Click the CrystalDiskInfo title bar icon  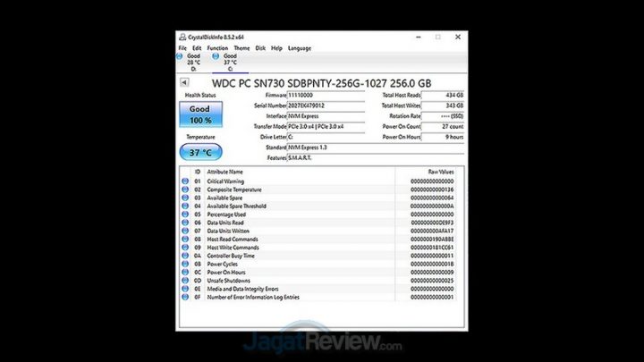(x=182, y=37)
